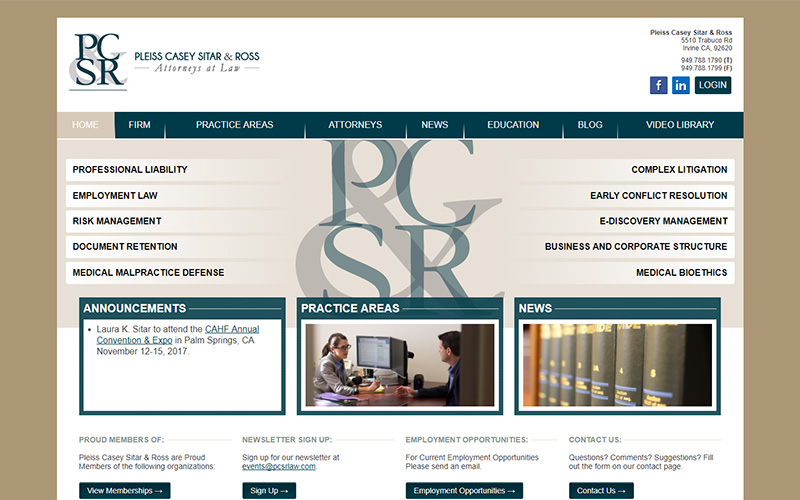This screenshot has height=500, width=800.
Task: Open the FIRM menu item
Action: 139,125
